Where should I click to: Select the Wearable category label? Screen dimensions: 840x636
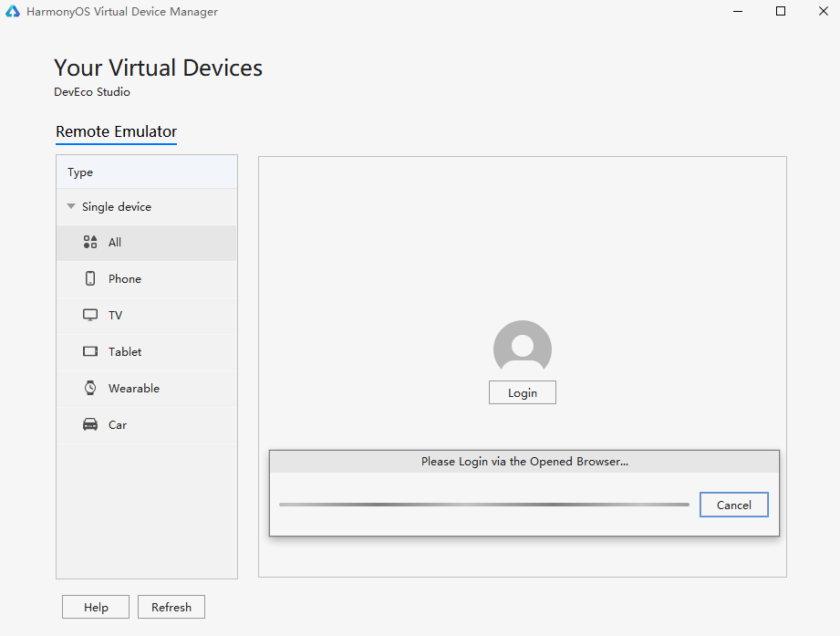134,388
